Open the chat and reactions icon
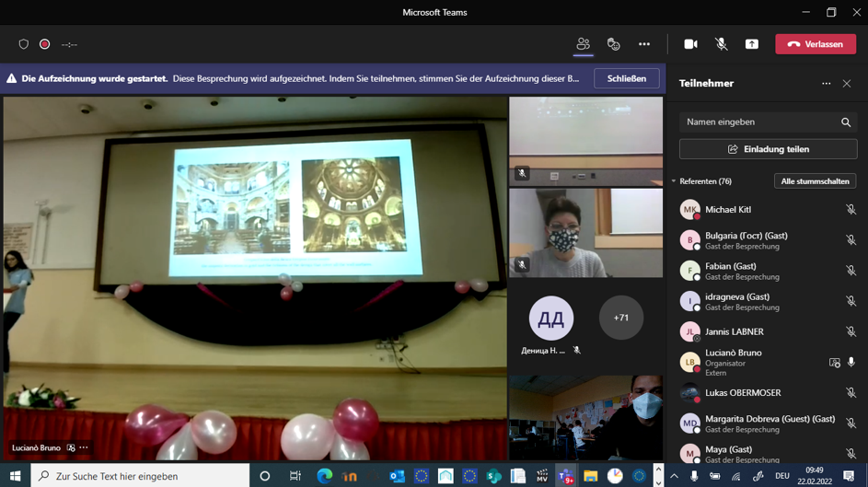This screenshot has width=868, height=487. [x=613, y=44]
